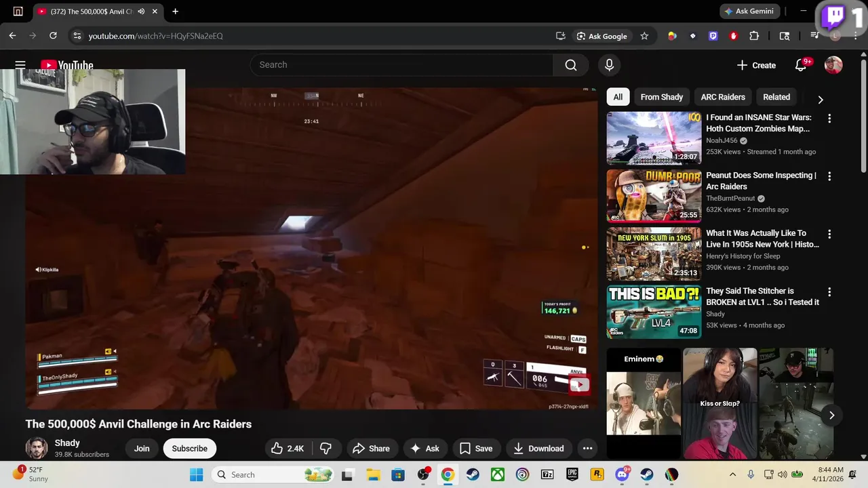Click the Ask button under video
Viewport: 868px width, 488px height.
coord(425,448)
